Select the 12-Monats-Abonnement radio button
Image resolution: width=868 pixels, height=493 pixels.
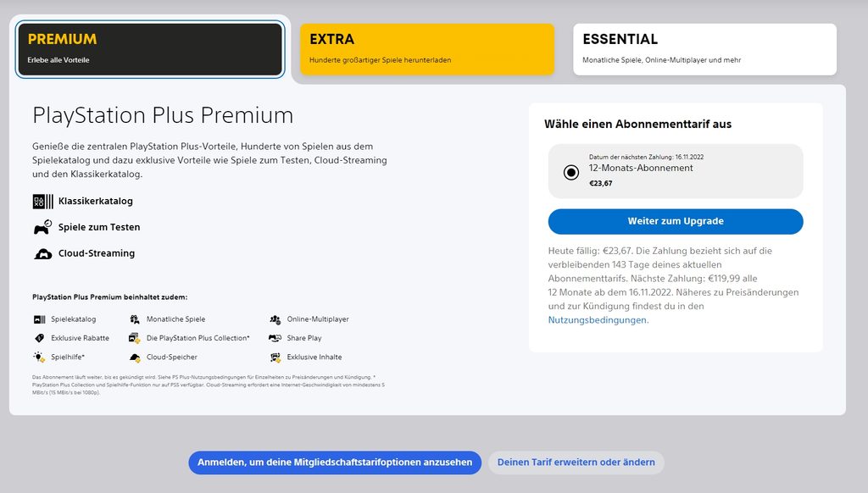[571, 173]
